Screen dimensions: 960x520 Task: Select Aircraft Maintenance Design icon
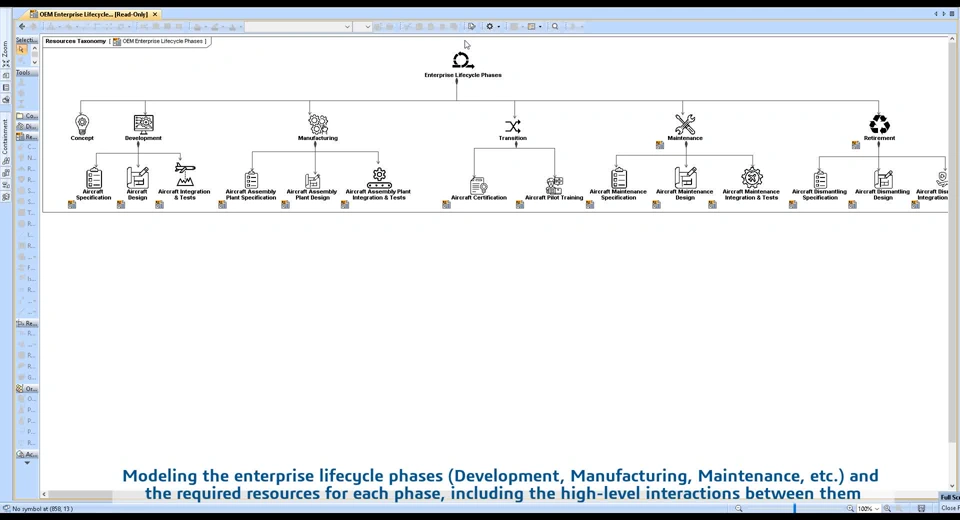(x=685, y=178)
